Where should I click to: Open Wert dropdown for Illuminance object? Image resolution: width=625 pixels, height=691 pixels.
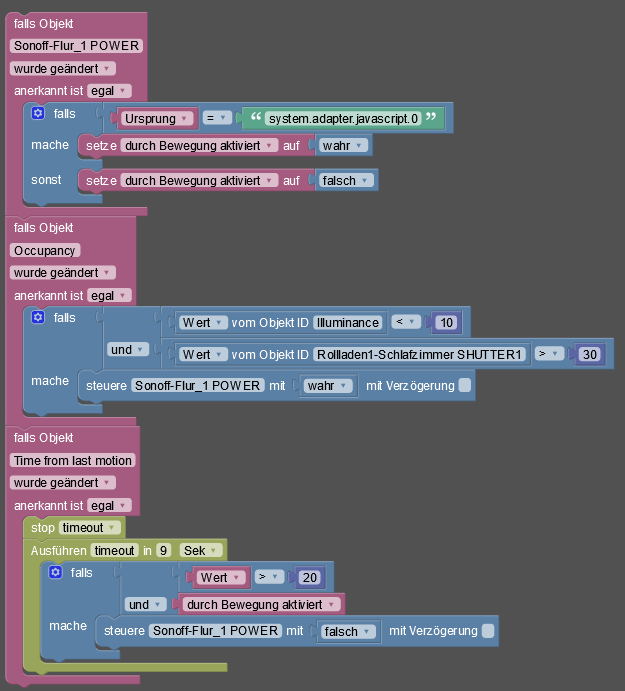203,323
